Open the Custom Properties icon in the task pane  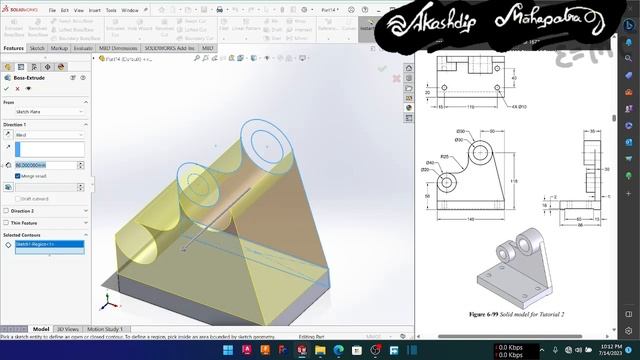409,118
